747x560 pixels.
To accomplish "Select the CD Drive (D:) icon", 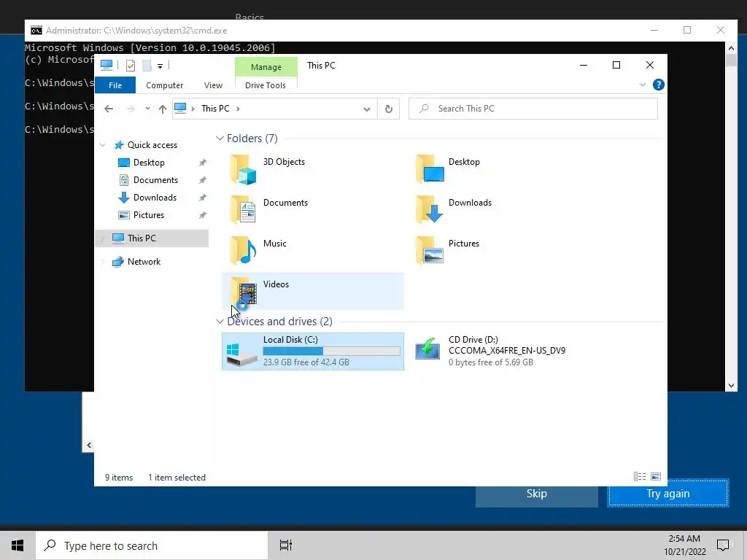I will pos(427,349).
